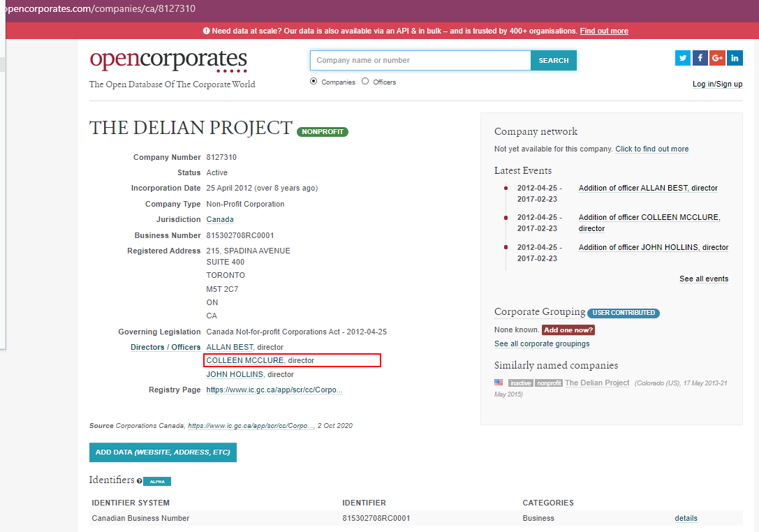Click the incorporation date '25 April 2012'

click(229, 188)
